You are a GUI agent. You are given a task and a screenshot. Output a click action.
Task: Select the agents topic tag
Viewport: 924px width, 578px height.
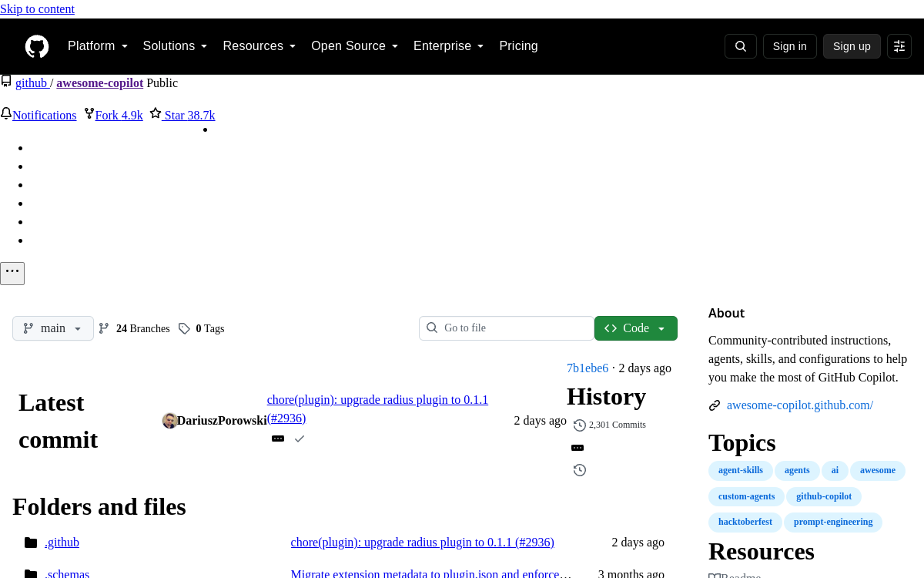tap(797, 470)
